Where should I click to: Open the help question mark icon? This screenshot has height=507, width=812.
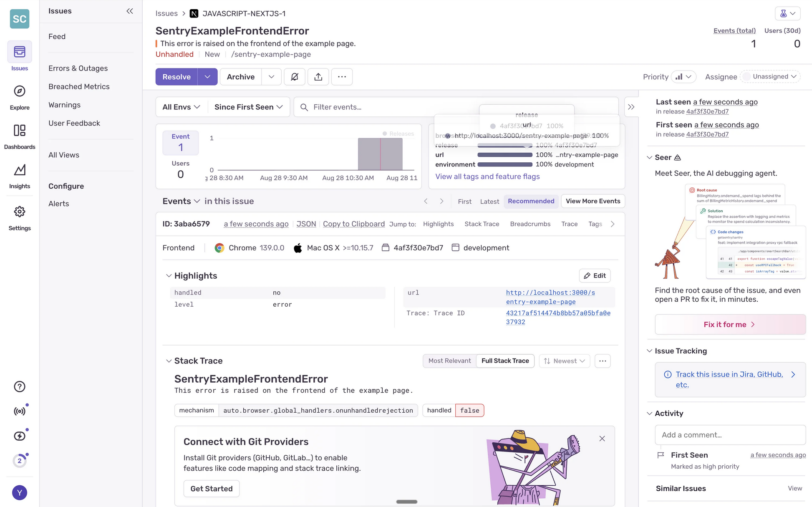click(x=20, y=386)
